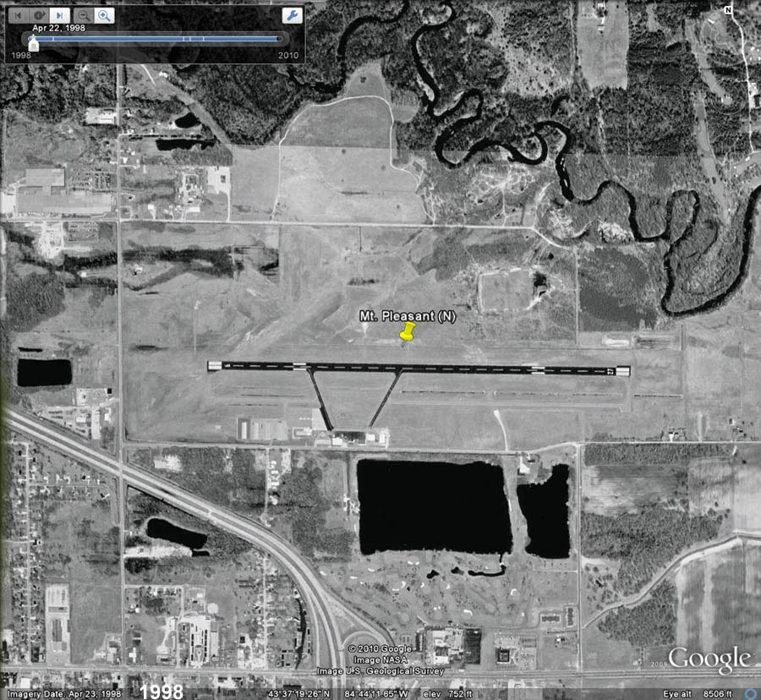Open the wrench date/time options
Viewport: 761px width, 700px height.
click(x=291, y=15)
